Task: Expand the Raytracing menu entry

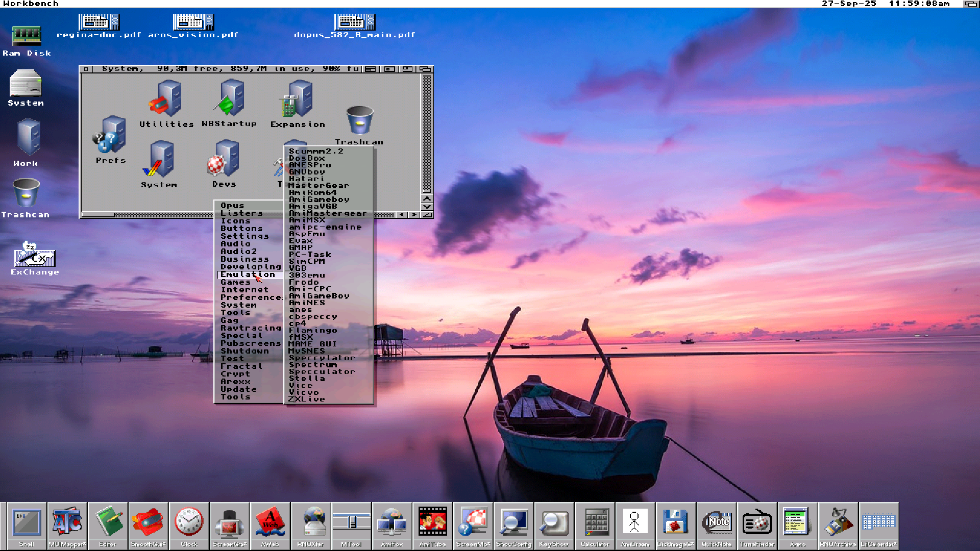Action: (251, 328)
